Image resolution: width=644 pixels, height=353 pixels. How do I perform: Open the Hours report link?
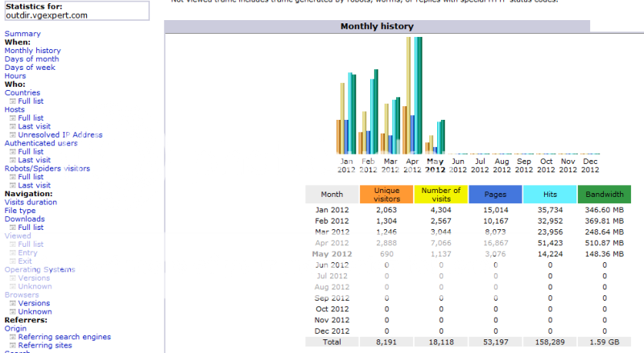point(15,76)
